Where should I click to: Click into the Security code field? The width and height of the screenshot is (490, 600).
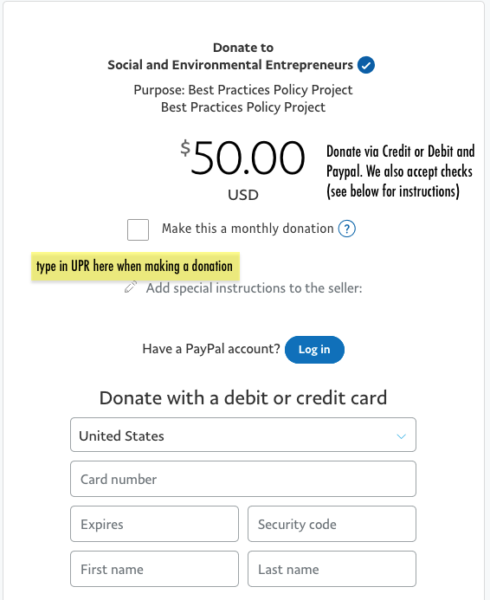(332, 524)
